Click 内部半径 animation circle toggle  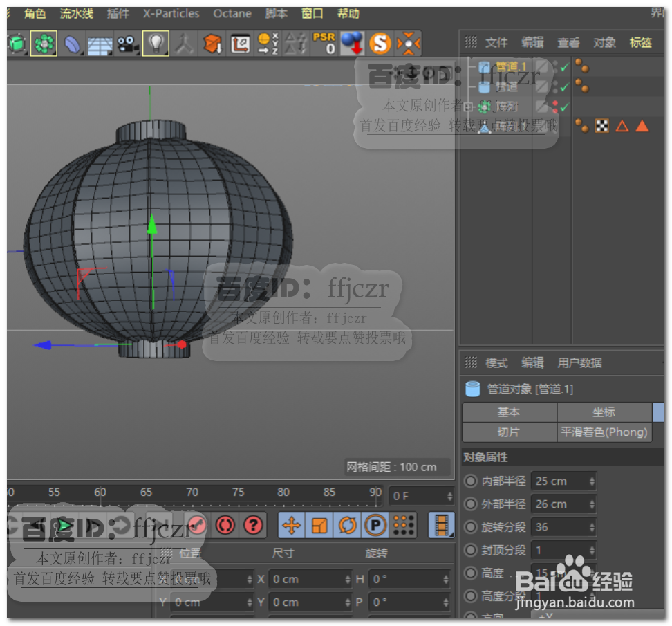(x=471, y=481)
